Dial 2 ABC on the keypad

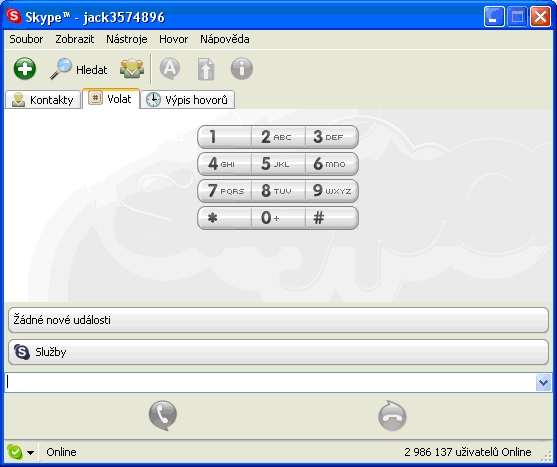click(x=278, y=137)
